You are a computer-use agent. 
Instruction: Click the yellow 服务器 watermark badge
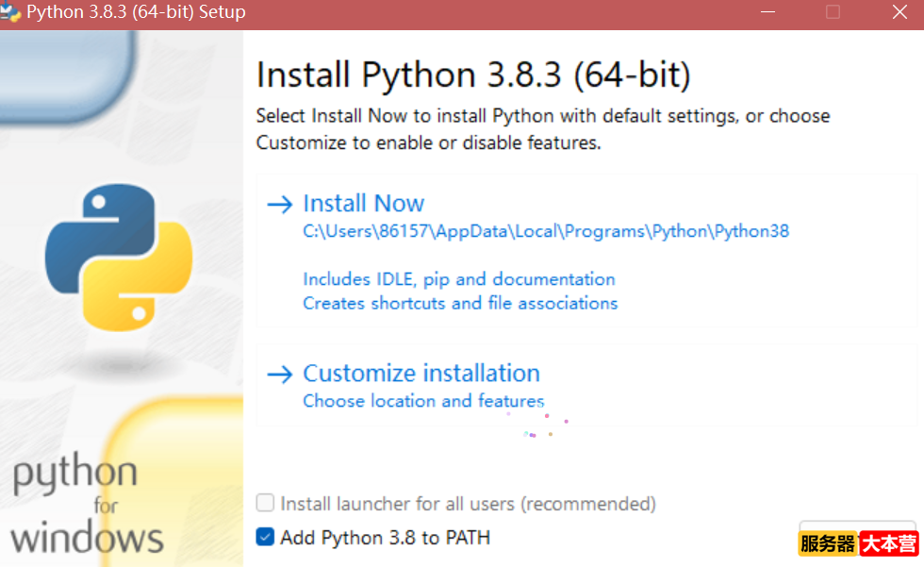click(828, 543)
